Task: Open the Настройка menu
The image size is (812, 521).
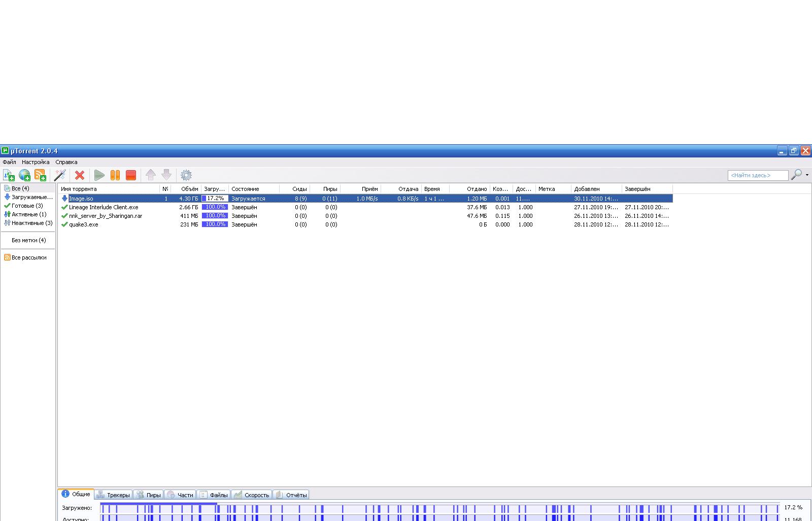Action: (x=36, y=162)
